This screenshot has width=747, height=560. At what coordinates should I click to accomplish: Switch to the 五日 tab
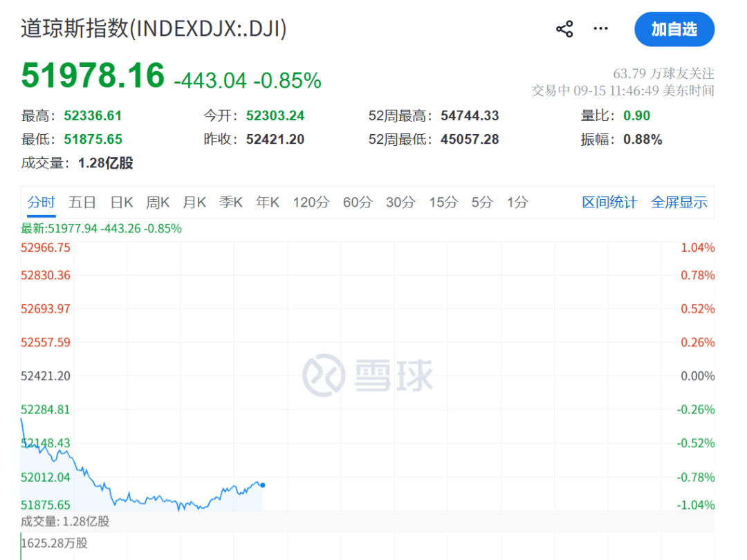[x=82, y=203]
